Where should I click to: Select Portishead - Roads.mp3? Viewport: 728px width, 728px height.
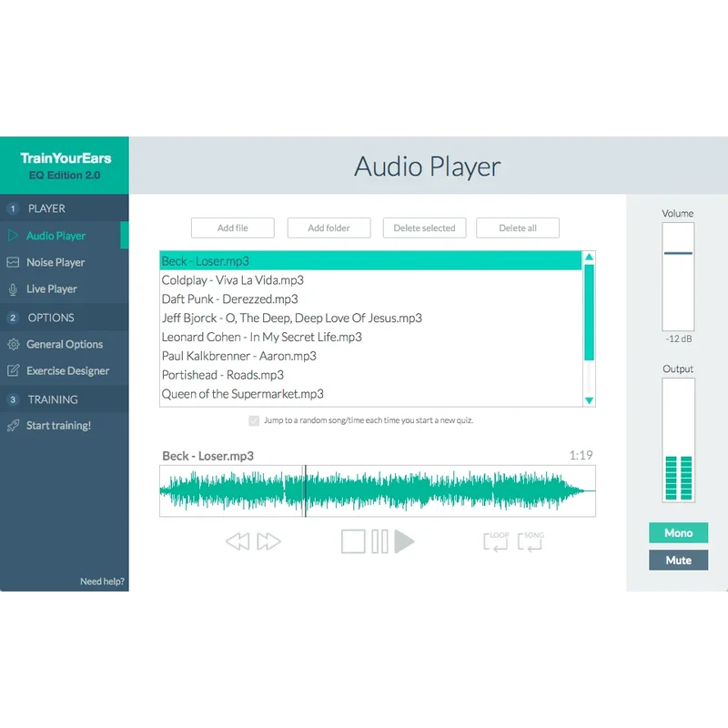click(370, 375)
